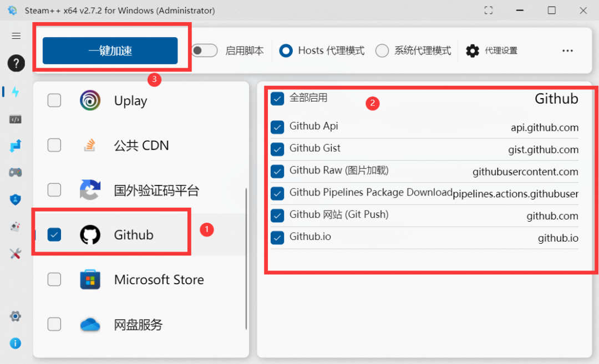Click the github.io domain text
Viewport: 599px width, 364px height.
(558, 238)
